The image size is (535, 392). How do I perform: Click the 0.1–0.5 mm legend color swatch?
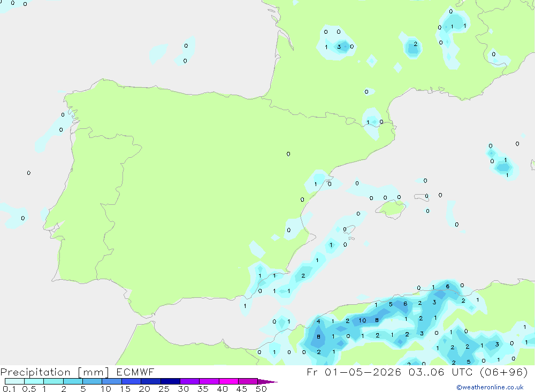tap(14, 381)
